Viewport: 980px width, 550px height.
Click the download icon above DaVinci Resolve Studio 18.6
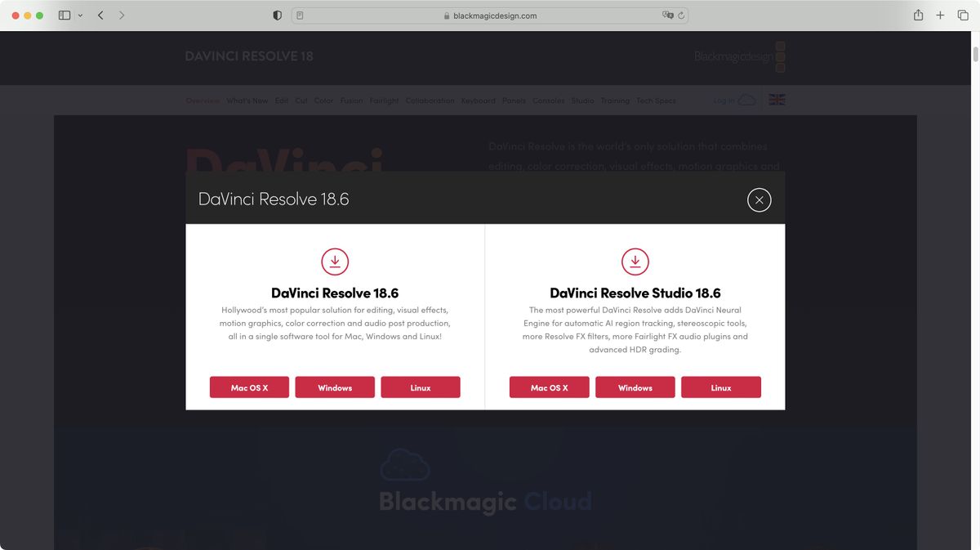tap(635, 261)
